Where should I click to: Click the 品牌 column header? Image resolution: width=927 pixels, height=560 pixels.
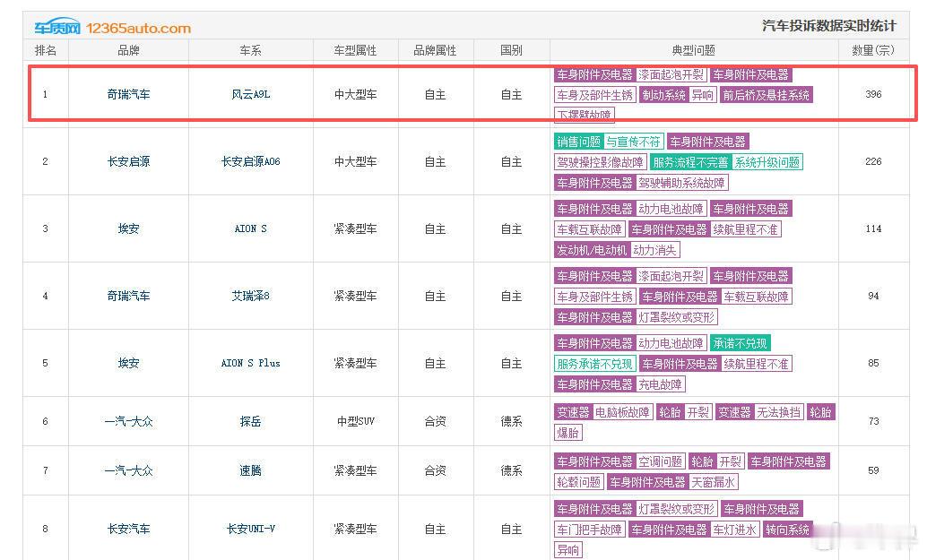pyautogui.click(x=128, y=50)
